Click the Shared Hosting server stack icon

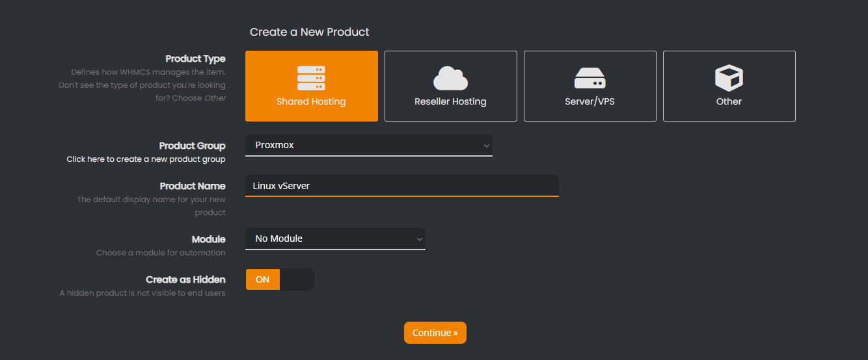coord(311,78)
